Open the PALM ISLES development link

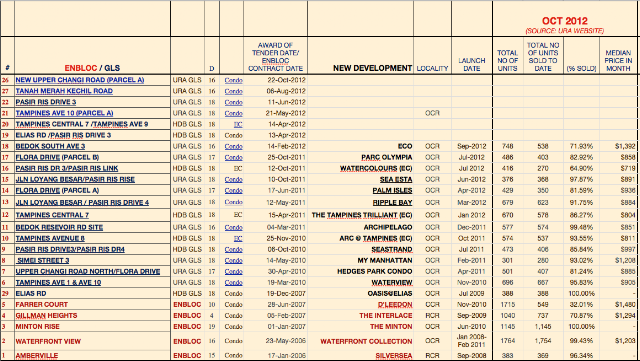point(392,190)
